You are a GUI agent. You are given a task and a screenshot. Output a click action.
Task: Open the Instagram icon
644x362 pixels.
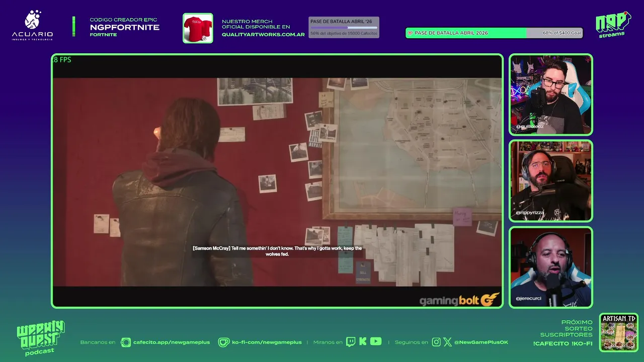tap(436, 342)
